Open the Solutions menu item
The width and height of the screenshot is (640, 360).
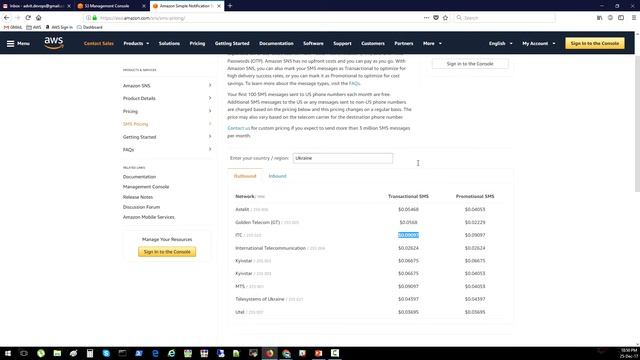(x=169, y=43)
